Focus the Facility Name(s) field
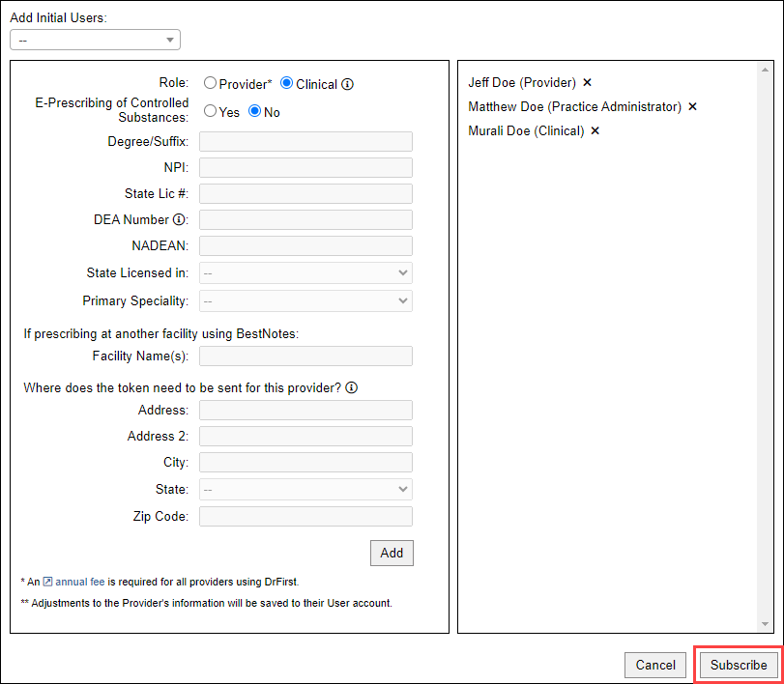 (306, 356)
